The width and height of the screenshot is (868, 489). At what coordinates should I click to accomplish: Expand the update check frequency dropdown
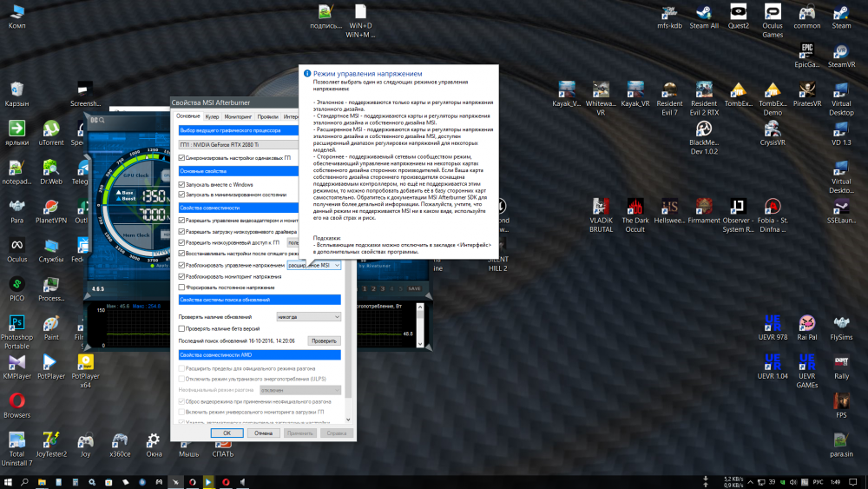[308, 317]
